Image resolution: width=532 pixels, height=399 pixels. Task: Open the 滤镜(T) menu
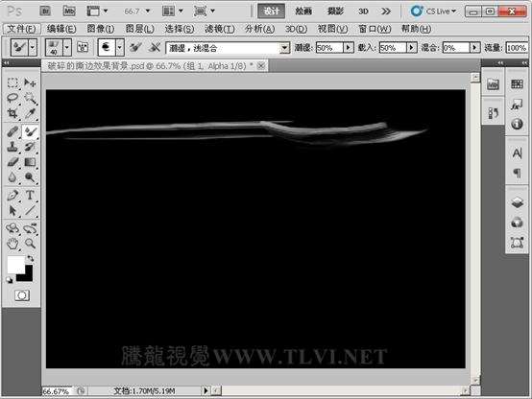[x=220, y=29]
